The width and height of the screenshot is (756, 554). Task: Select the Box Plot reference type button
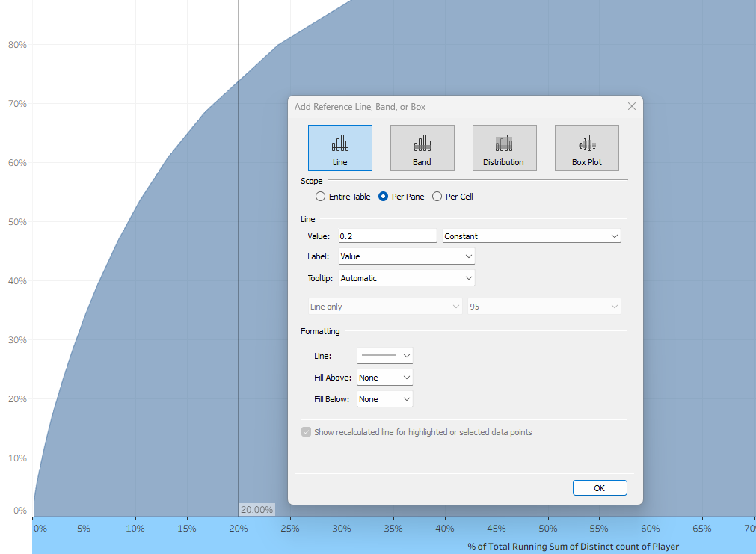pos(587,148)
